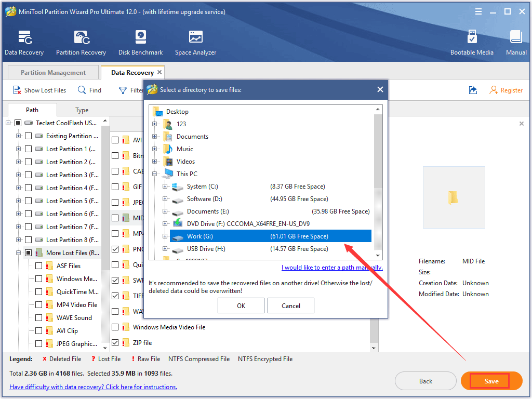This screenshot has width=532, height=399.
Task: Click OK in directory dialog
Action: (241, 305)
